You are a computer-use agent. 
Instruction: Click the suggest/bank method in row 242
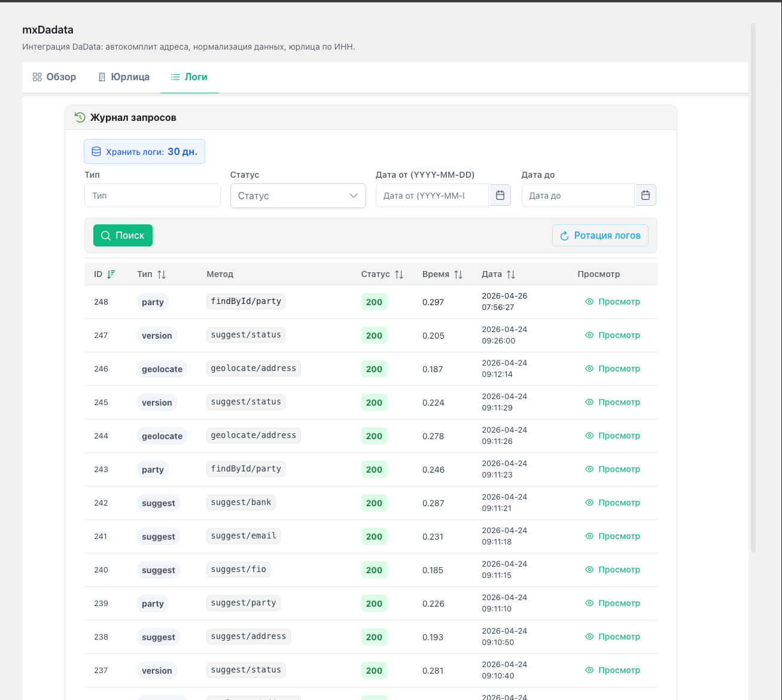pyautogui.click(x=241, y=502)
